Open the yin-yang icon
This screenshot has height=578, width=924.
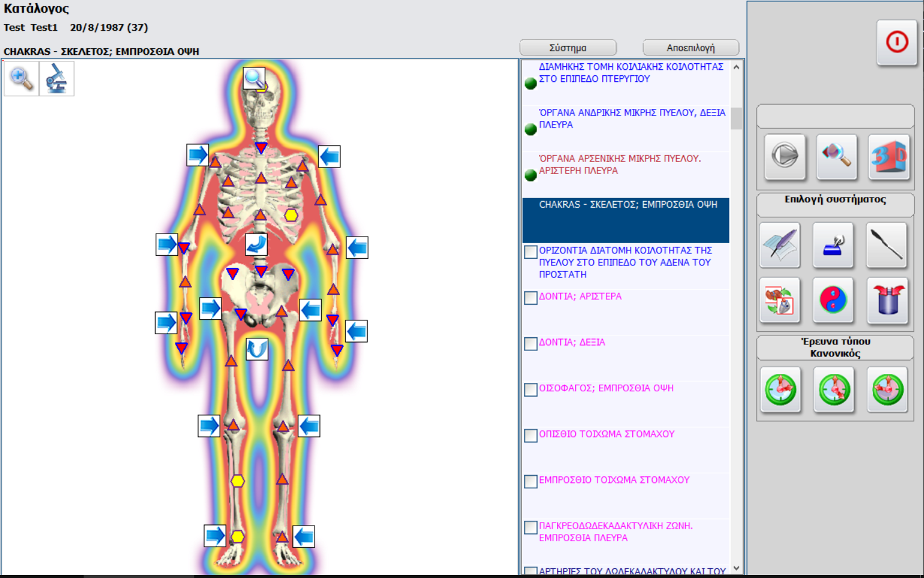click(833, 300)
